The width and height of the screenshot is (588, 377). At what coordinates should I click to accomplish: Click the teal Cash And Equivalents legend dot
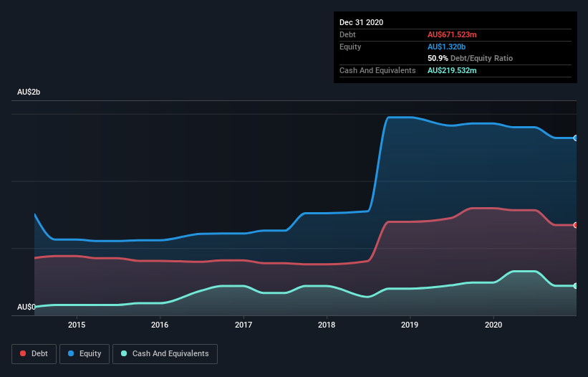[124, 353]
